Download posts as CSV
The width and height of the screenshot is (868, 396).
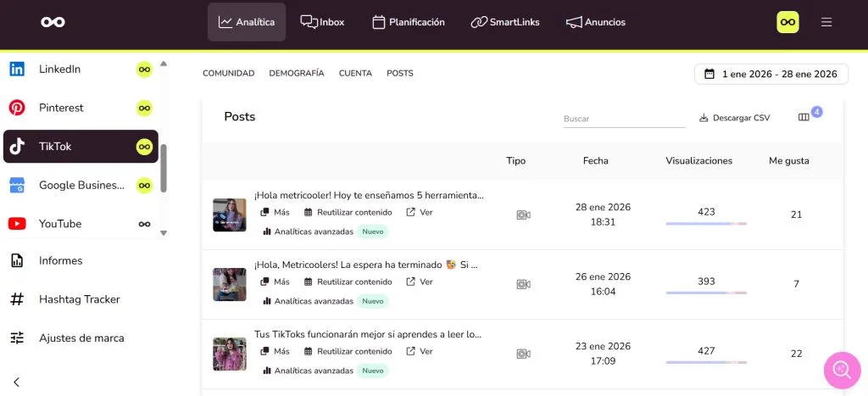tap(735, 118)
